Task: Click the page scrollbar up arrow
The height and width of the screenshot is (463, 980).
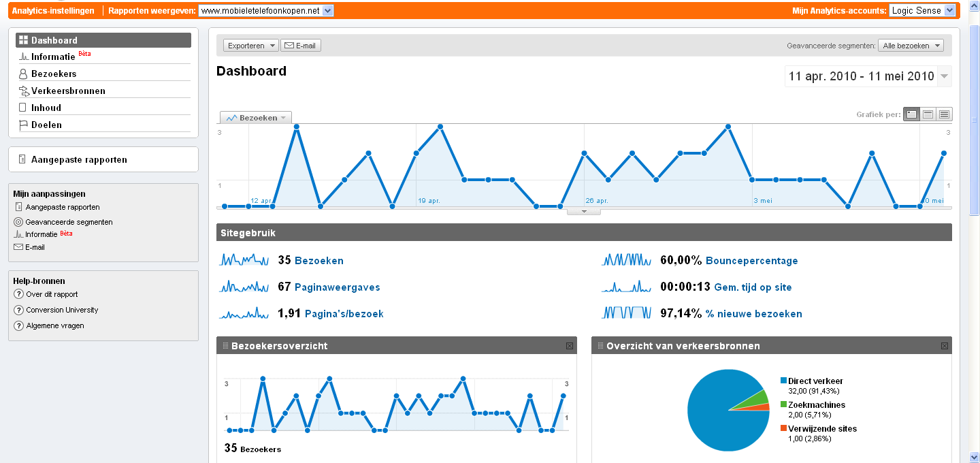Action: (974, 7)
